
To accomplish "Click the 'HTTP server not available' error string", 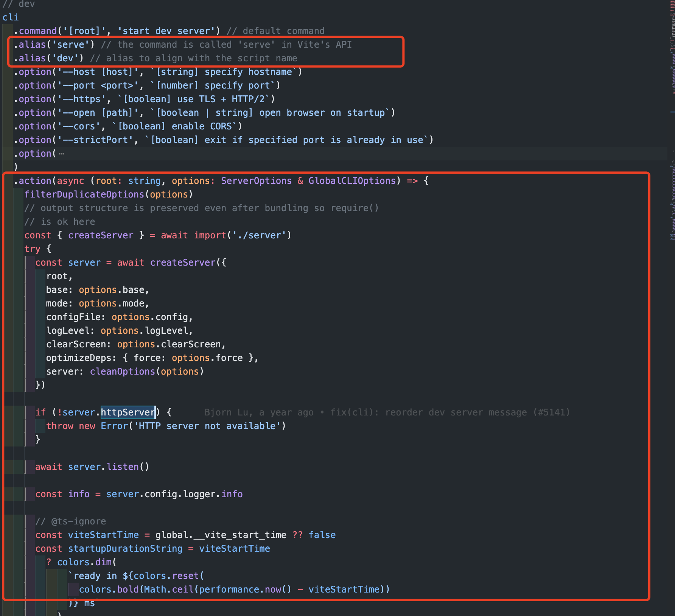I will [x=207, y=426].
